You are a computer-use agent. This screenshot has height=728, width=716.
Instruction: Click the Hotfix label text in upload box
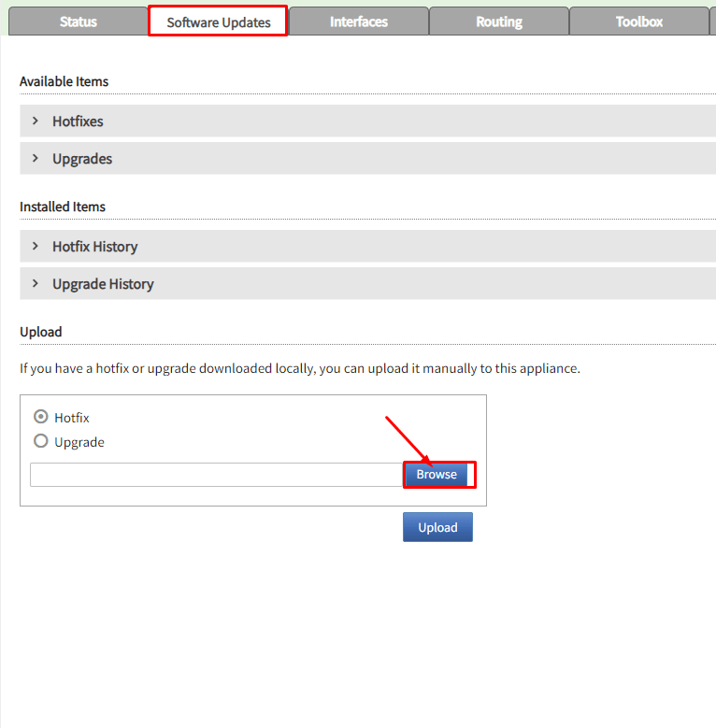pyautogui.click(x=72, y=418)
